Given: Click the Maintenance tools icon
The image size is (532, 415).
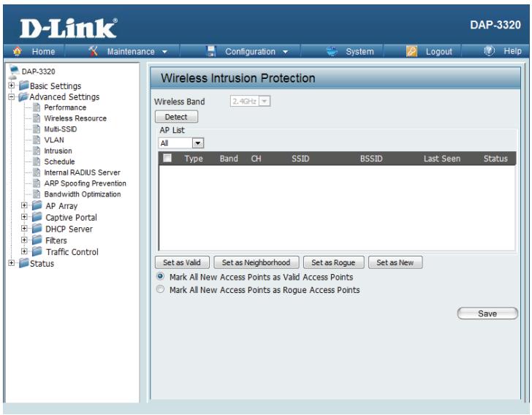Looking at the screenshot, I should point(93,51).
